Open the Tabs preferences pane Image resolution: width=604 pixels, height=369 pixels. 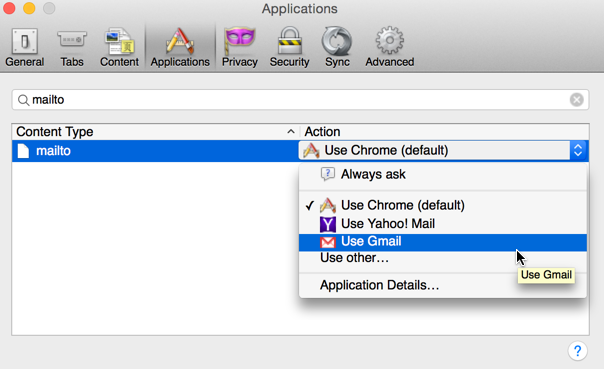point(72,48)
